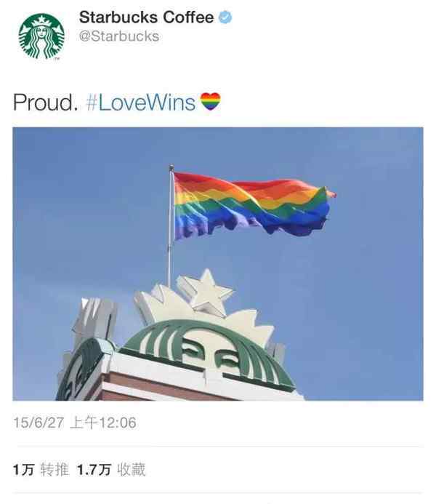This screenshot has width=436, height=504.
Task: Visit the @Starbucks handle
Action: click(119, 36)
